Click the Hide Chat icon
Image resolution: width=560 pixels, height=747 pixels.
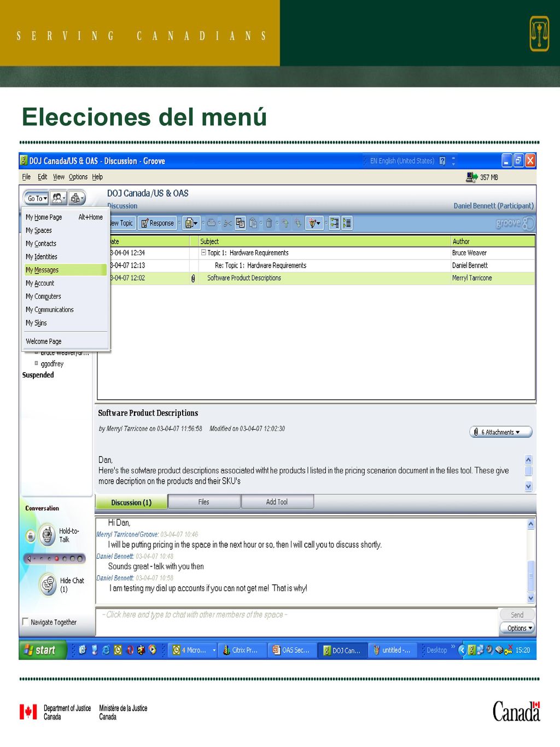48,584
